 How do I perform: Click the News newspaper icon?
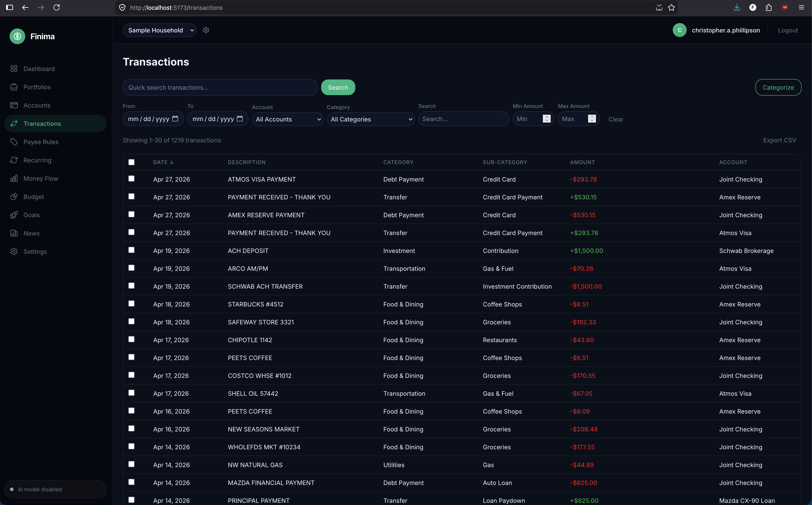(14, 234)
